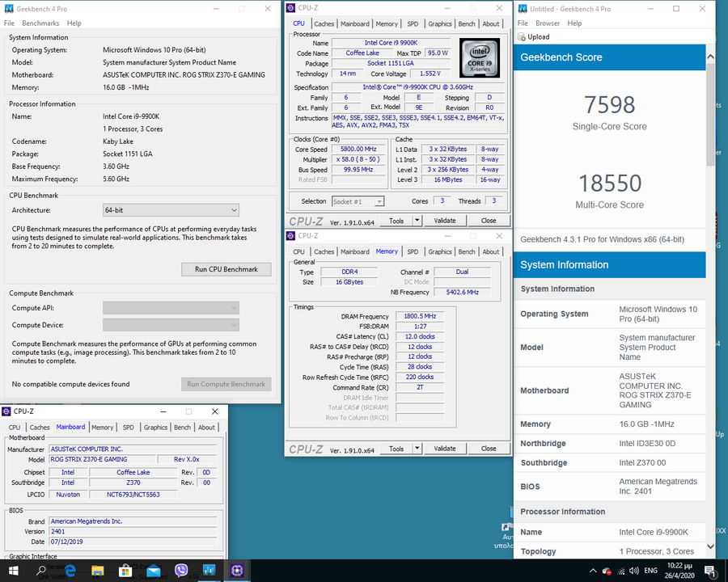This screenshot has width=728, height=582.
Task: Click the CAS# Latency 12.0 clocks value
Action: pyautogui.click(x=420, y=336)
